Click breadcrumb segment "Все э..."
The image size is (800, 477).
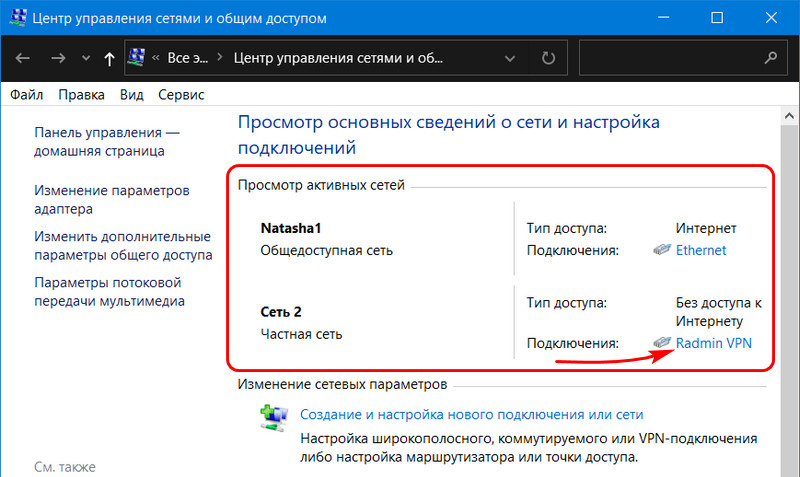(x=187, y=58)
